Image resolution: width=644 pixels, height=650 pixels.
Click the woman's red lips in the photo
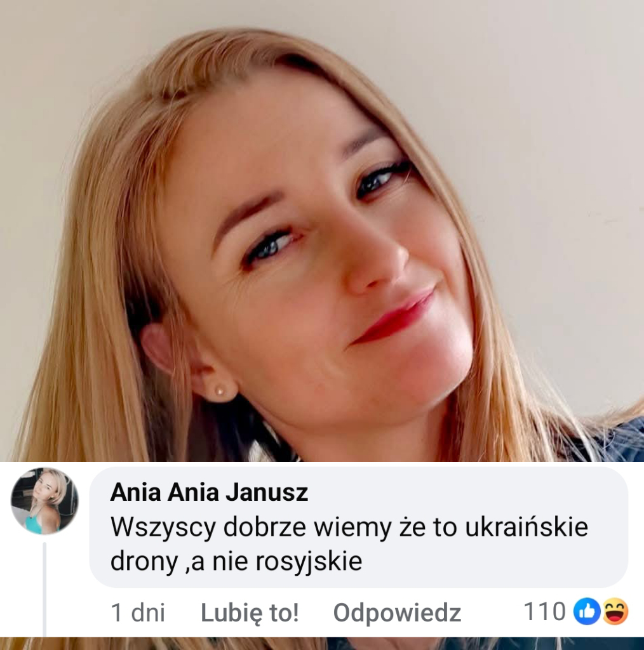[x=392, y=317]
